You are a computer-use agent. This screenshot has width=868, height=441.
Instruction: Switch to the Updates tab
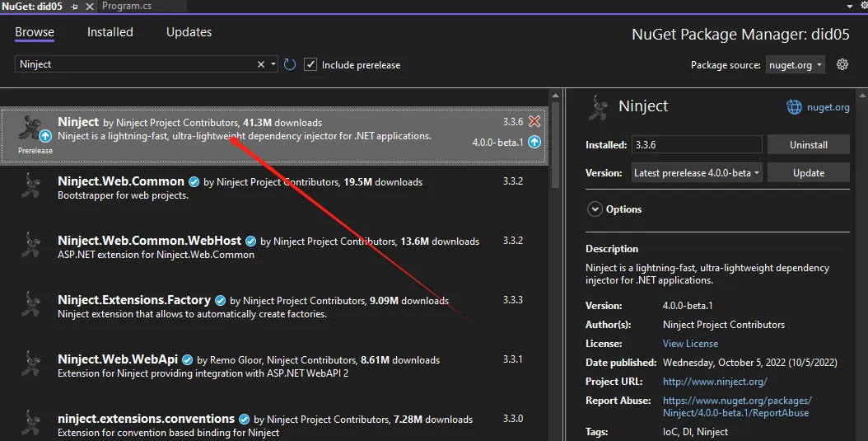tap(189, 32)
